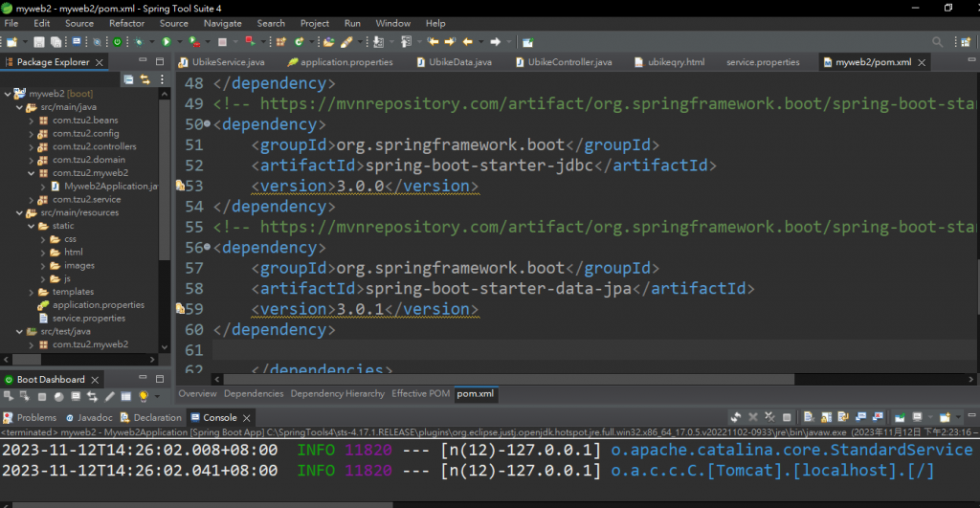This screenshot has width=980, height=508.
Task: Close the myweb2/pom.xml editor tab
Action: click(x=922, y=62)
